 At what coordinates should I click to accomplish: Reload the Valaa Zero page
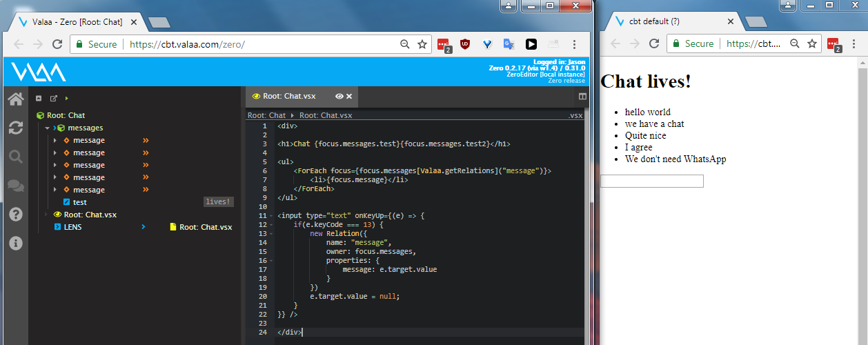click(x=57, y=44)
